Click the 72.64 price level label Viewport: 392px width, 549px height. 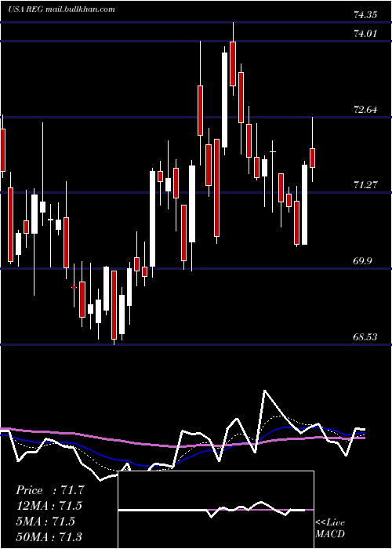point(365,110)
